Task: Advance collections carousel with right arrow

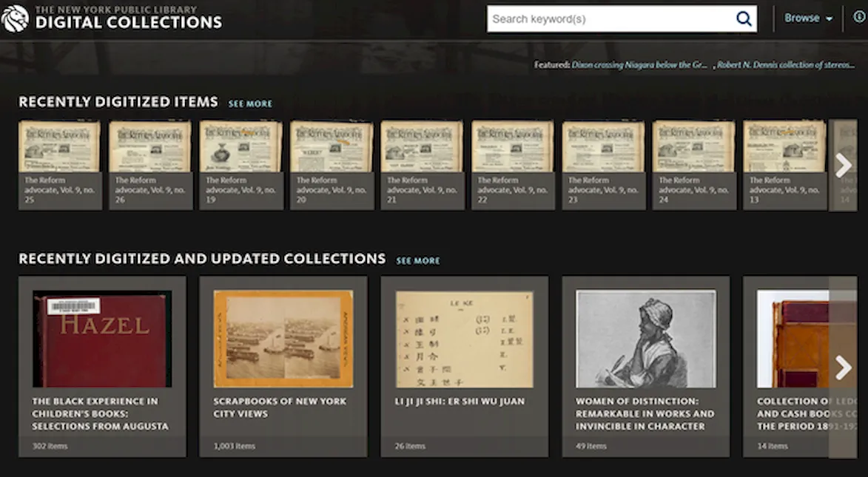Action: click(843, 367)
